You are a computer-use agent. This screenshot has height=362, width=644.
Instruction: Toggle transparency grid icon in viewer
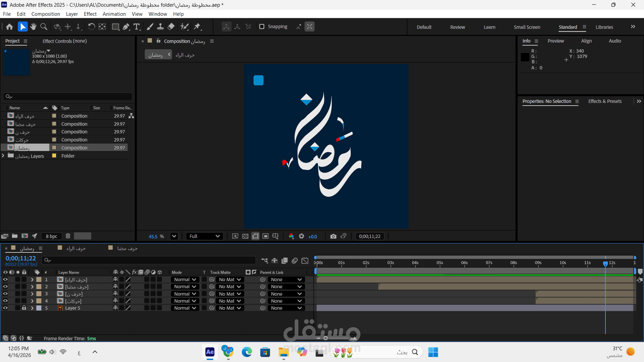tap(245, 236)
